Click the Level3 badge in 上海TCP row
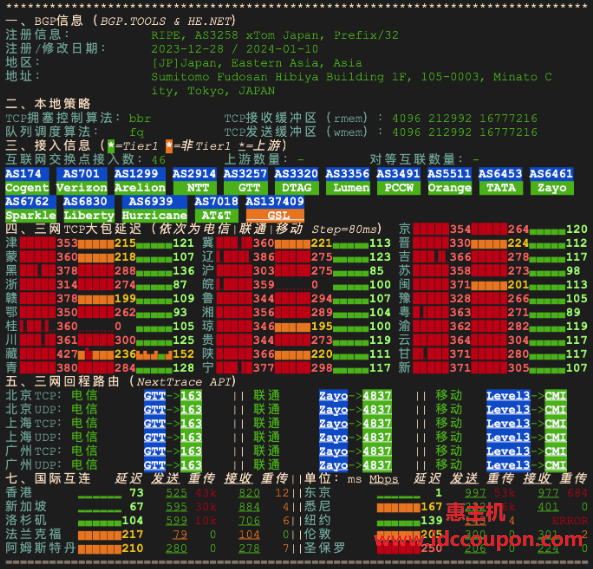This screenshot has height=569, width=593. point(508,423)
